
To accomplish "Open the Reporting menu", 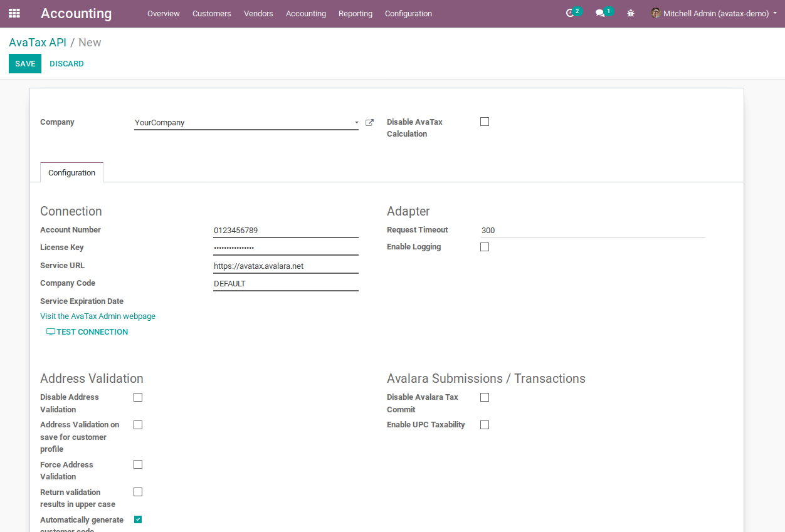I will (x=355, y=13).
